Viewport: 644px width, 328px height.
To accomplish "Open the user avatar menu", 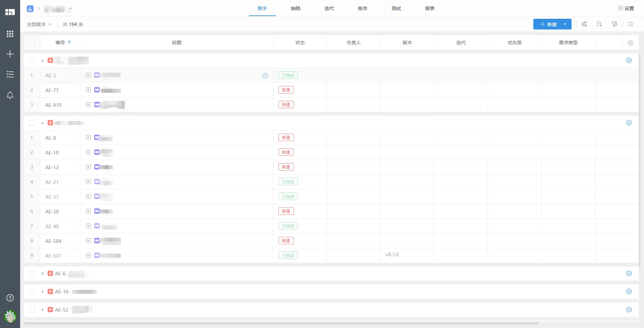I will (10, 316).
